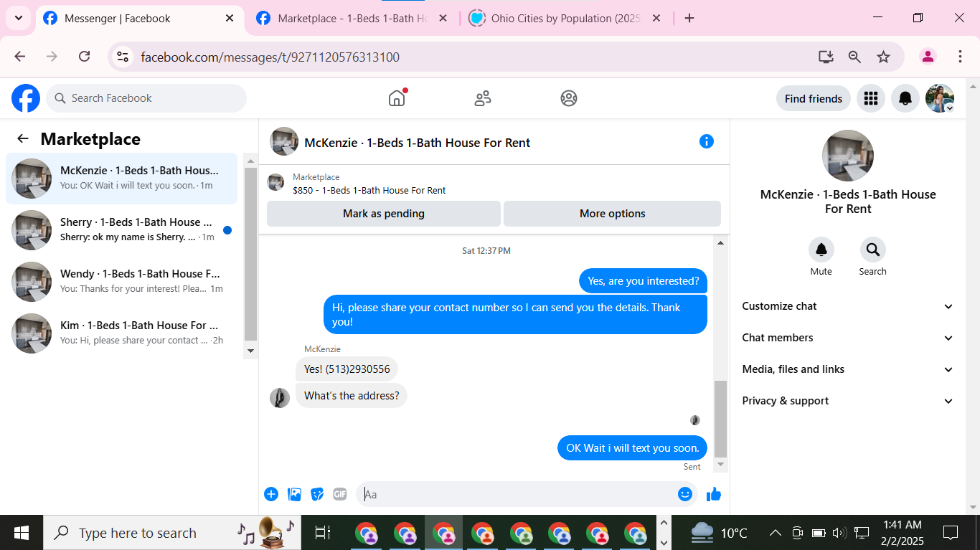Open the McKenzie conversation in the list
Image resolution: width=980 pixels, height=550 pixels.
[x=122, y=179]
